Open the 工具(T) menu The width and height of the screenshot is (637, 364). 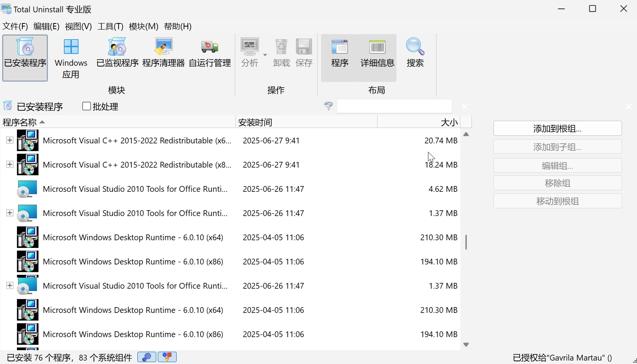(110, 26)
